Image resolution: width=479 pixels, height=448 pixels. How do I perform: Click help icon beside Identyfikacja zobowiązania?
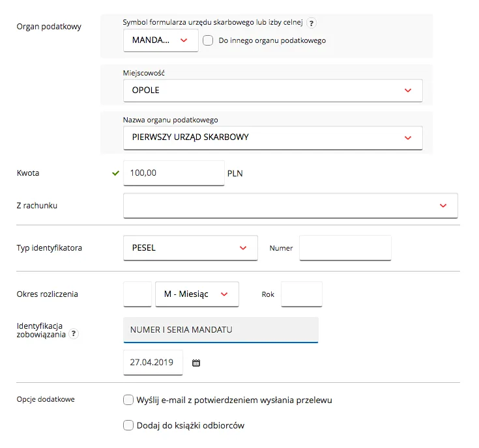pos(74,334)
